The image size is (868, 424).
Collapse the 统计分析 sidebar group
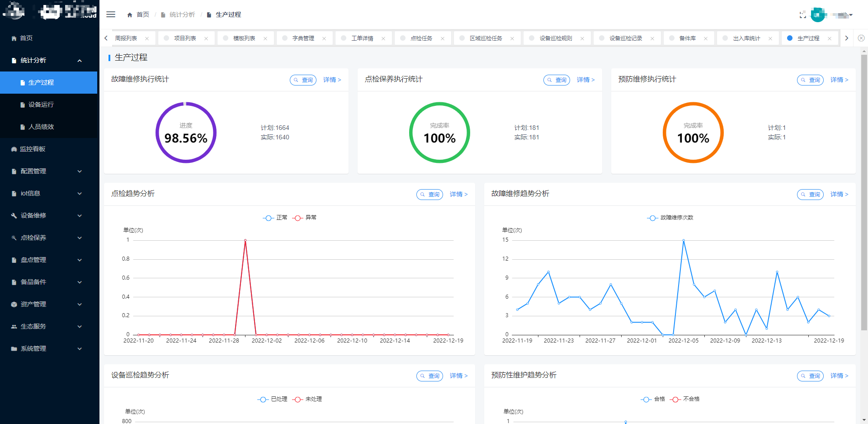[x=49, y=60]
